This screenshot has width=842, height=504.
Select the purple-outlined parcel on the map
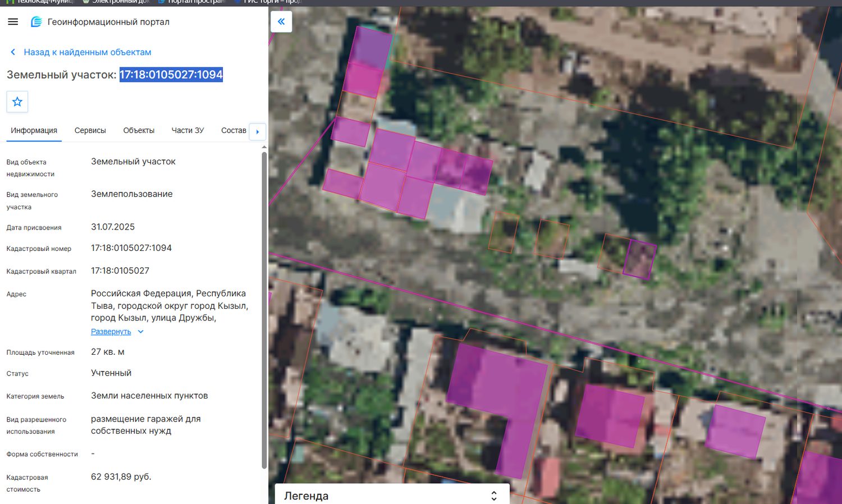pyautogui.click(x=640, y=259)
